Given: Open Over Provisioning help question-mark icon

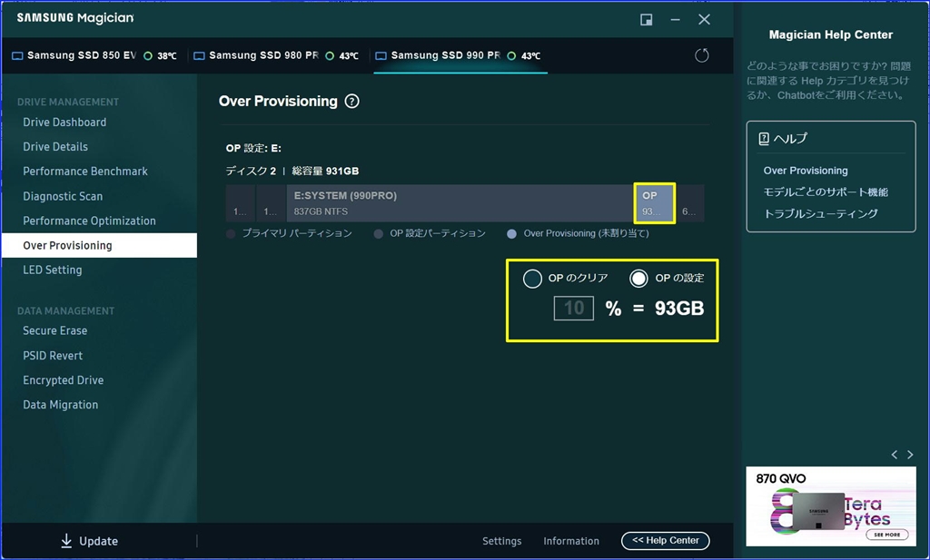Looking at the screenshot, I should coord(351,102).
